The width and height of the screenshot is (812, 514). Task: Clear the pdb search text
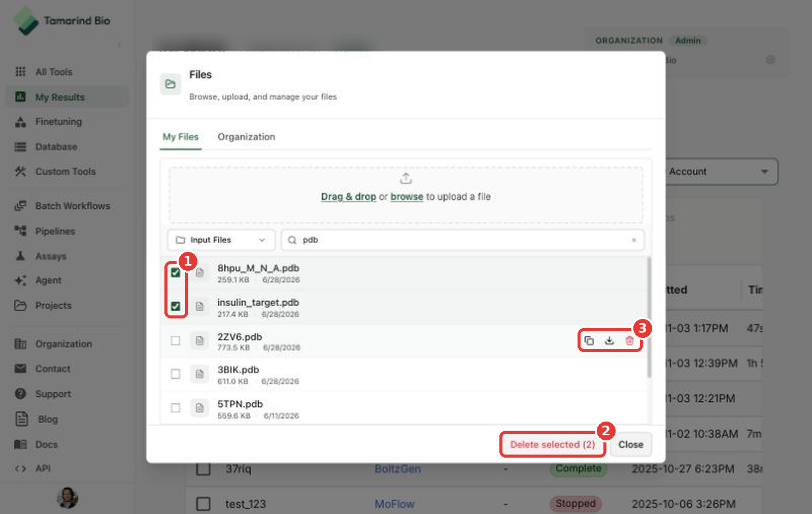click(634, 240)
